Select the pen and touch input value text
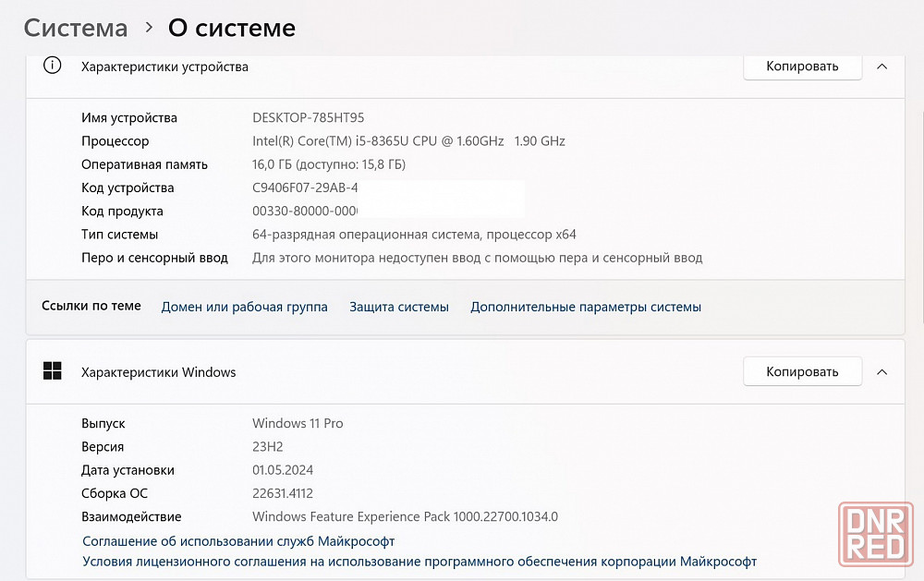The image size is (924, 581). (478, 258)
